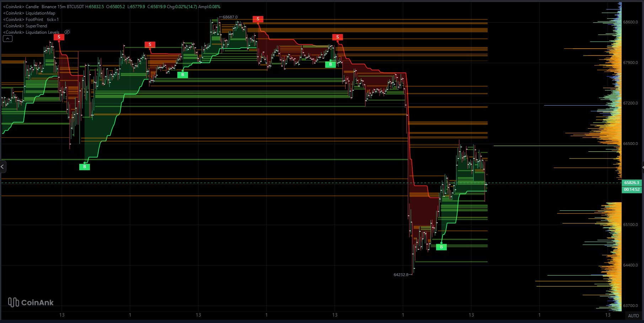Toggle visibility eye icon beside Liquidation Levels
The width and height of the screenshot is (644, 323).
tap(67, 32)
